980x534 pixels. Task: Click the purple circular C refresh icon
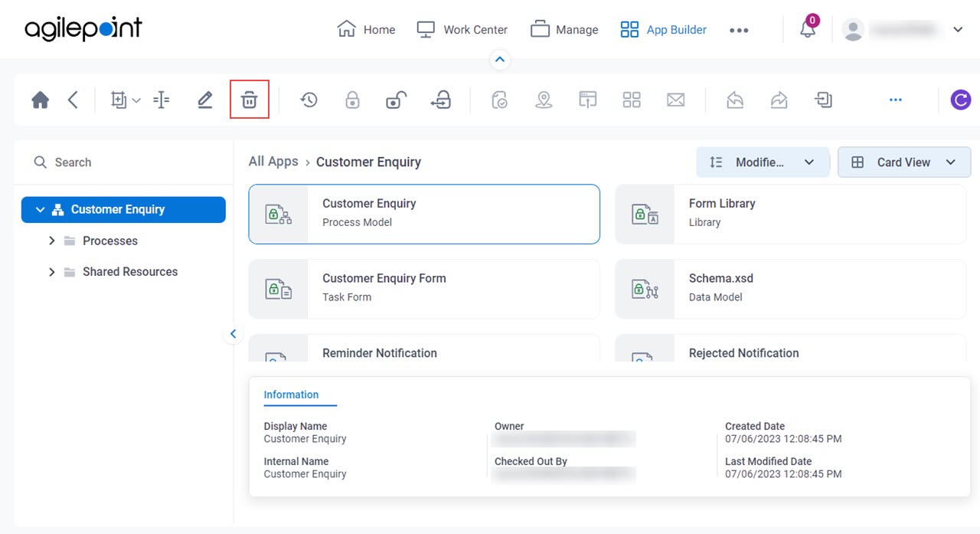coord(961,100)
